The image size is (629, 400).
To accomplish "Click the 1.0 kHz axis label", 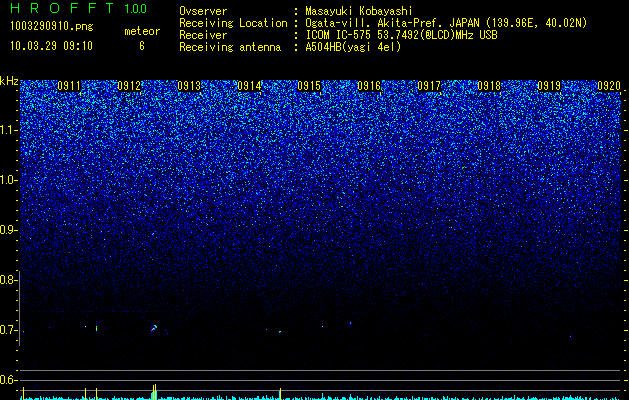I will [7, 180].
